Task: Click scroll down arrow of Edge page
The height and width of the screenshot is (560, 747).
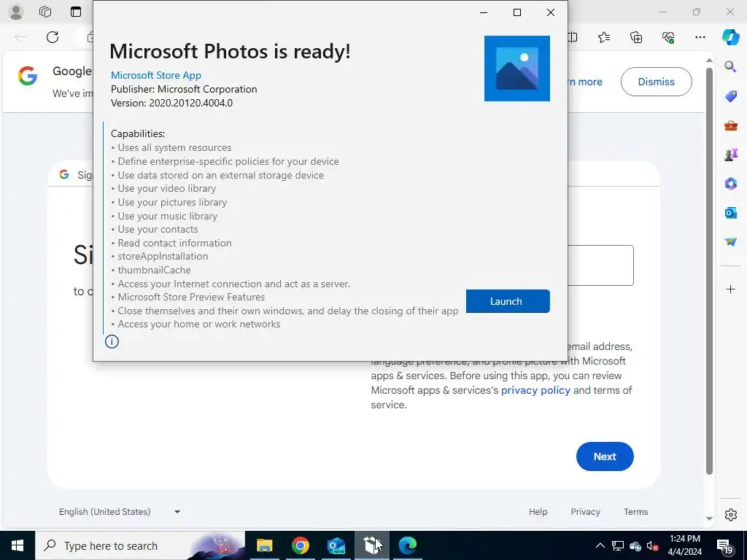Action: pyautogui.click(x=709, y=518)
